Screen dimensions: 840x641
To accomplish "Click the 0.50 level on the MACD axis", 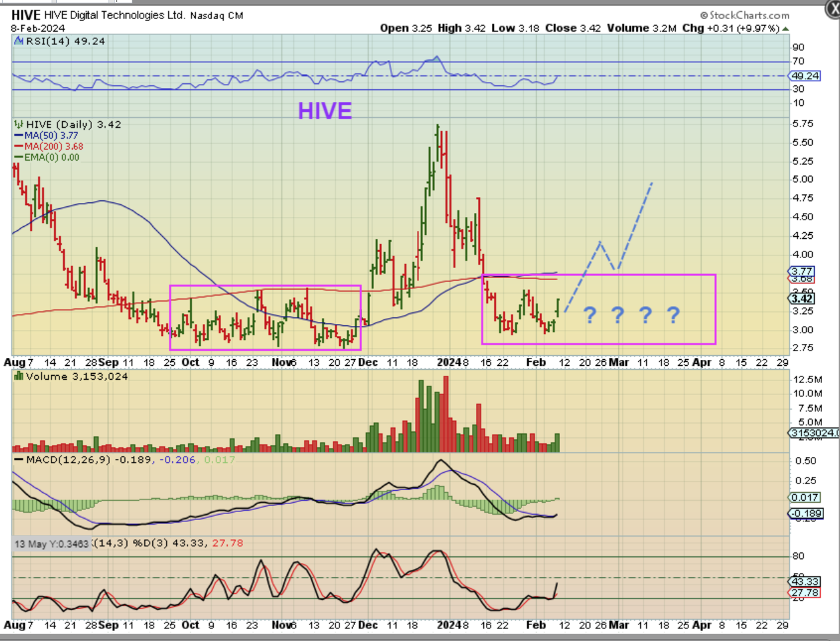I will [806, 460].
